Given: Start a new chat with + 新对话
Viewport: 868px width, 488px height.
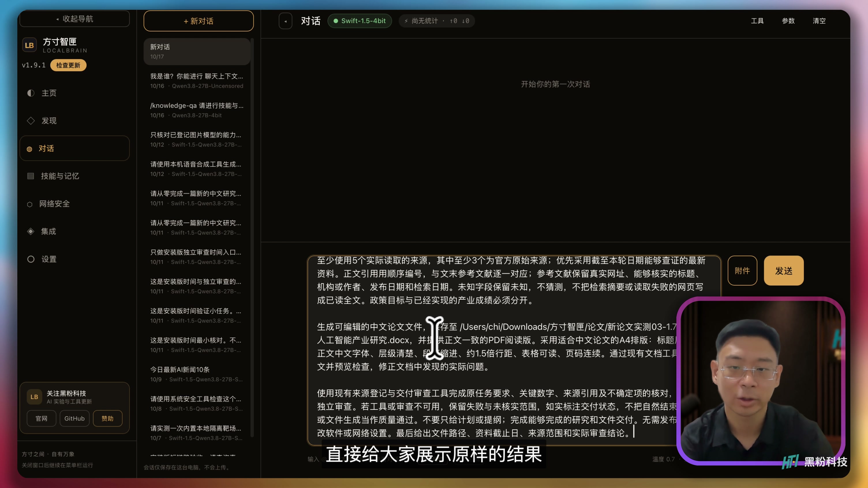Looking at the screenshot, I should pos(199,21).
